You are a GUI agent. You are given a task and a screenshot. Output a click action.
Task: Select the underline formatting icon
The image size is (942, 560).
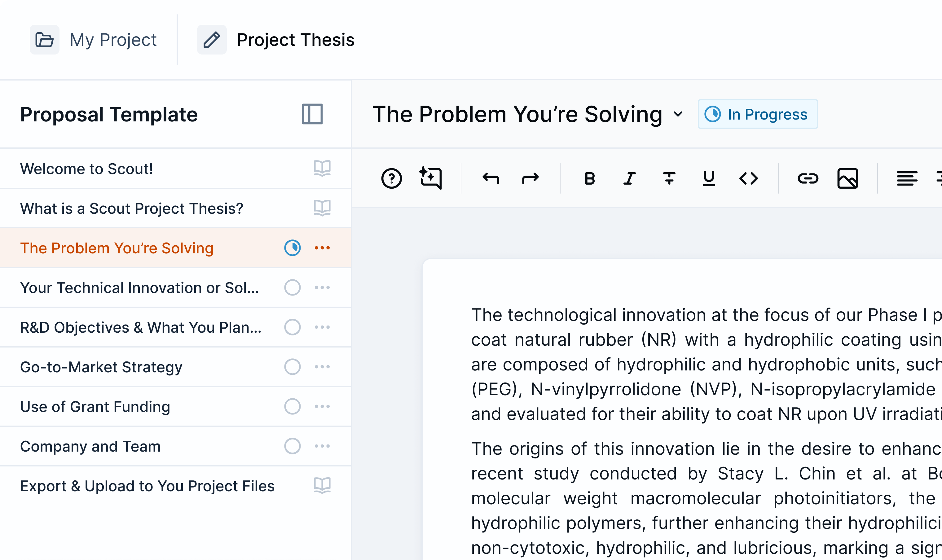pos(709,178)
